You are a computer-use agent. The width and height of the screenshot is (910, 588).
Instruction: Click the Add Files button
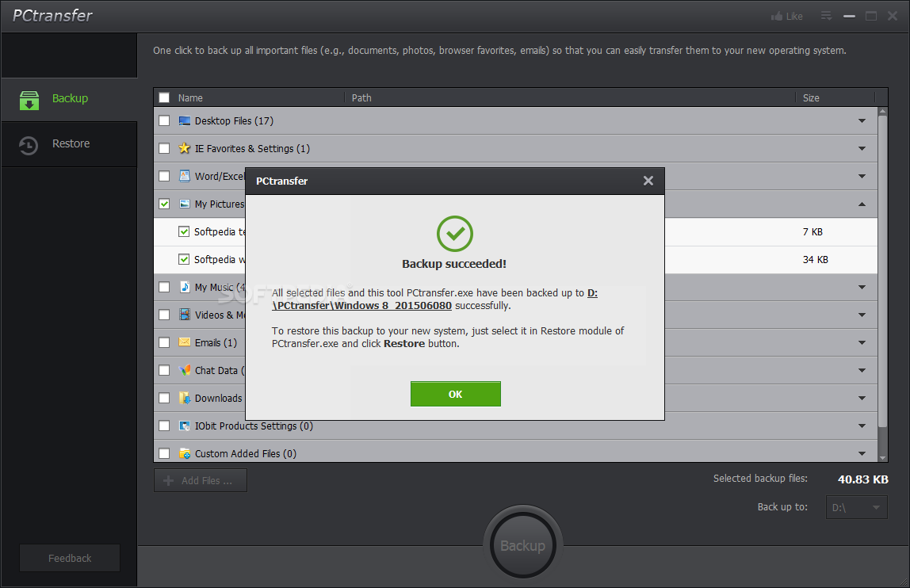pyautogui.click(x=201, y=480)
